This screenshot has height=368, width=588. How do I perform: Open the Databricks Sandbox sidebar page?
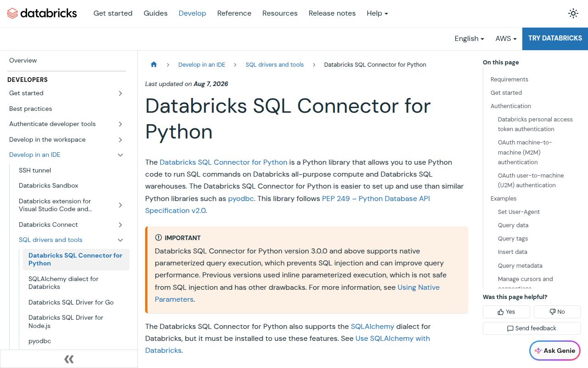tap(49, 185)
